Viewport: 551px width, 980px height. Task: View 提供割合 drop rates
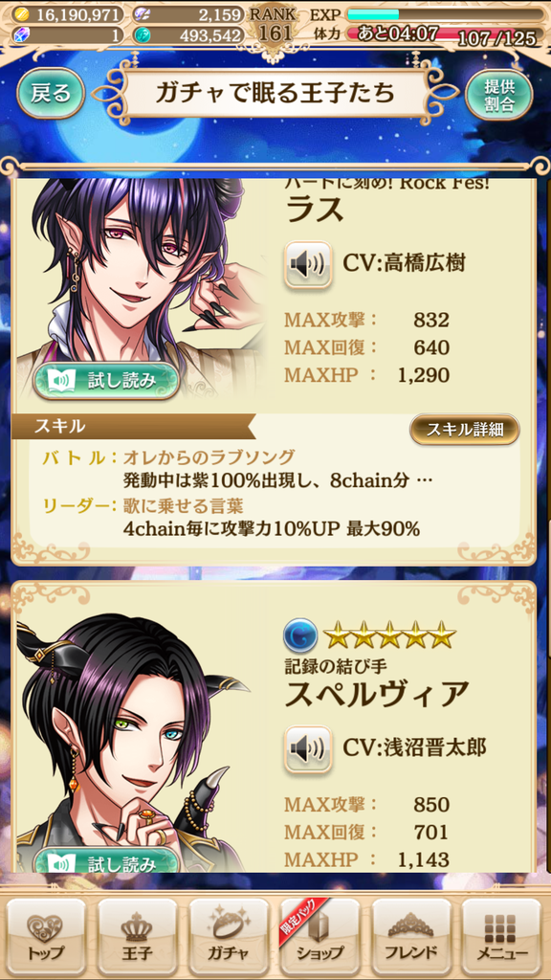coord(499,95)
